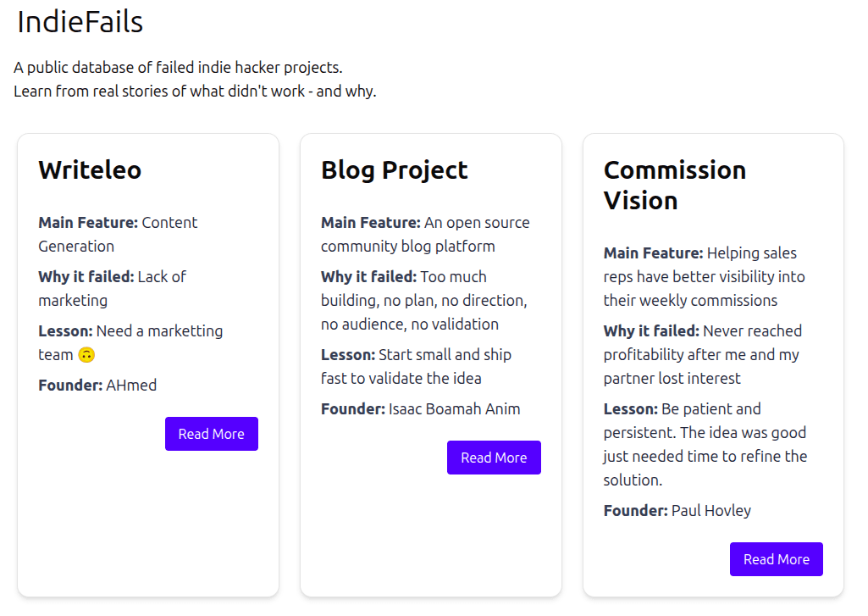
Task: Select founder name Isaac Boamah Anim
Action: 454,408
